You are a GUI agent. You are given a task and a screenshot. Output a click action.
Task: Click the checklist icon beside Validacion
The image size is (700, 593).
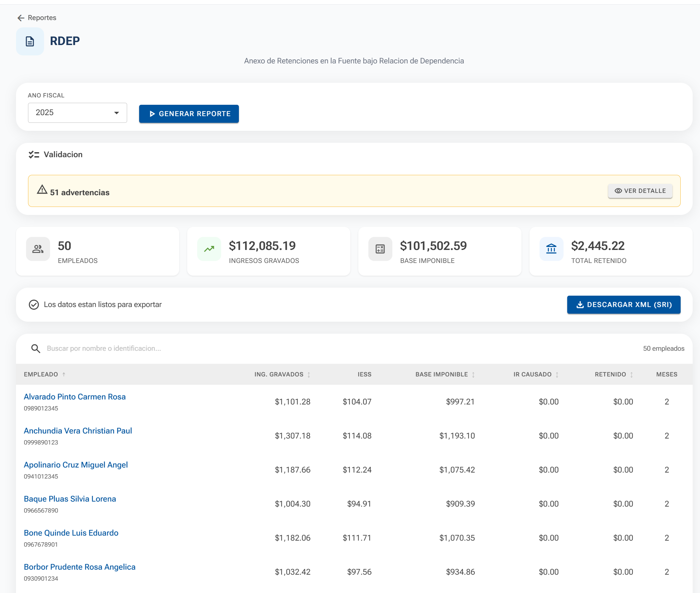point(34,155)
